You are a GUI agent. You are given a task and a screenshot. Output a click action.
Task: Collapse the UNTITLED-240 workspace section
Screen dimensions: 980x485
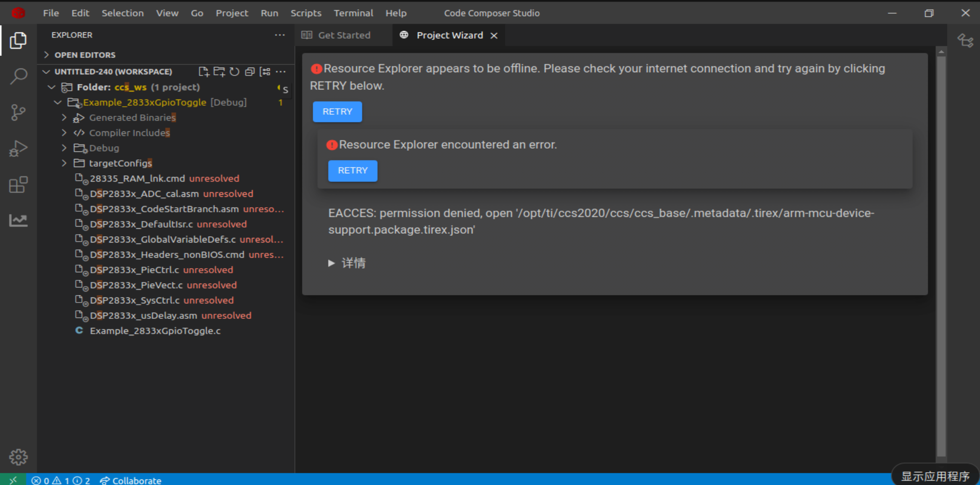pos(47,72)
